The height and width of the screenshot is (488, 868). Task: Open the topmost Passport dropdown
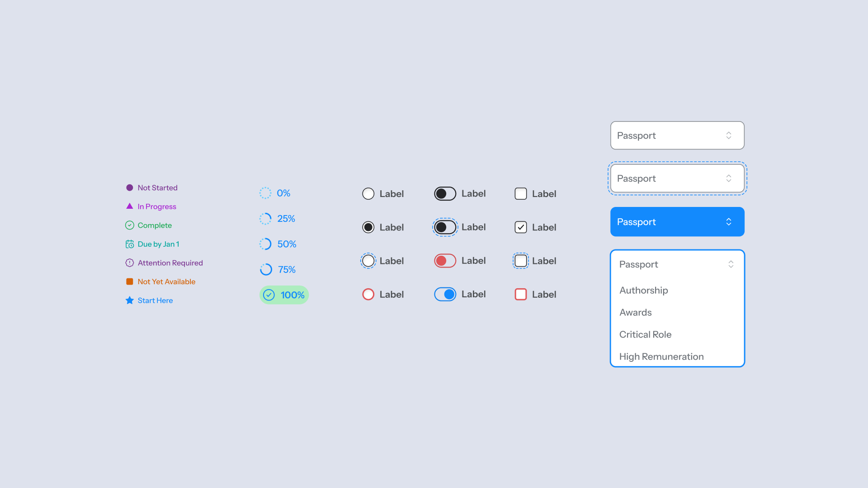pos(677,136)
